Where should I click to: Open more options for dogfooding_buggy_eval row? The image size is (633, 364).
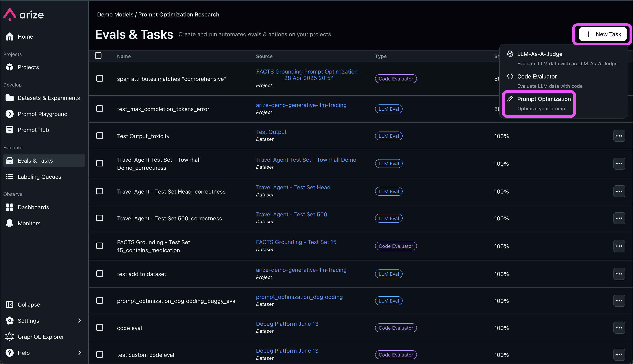point(619,301)
